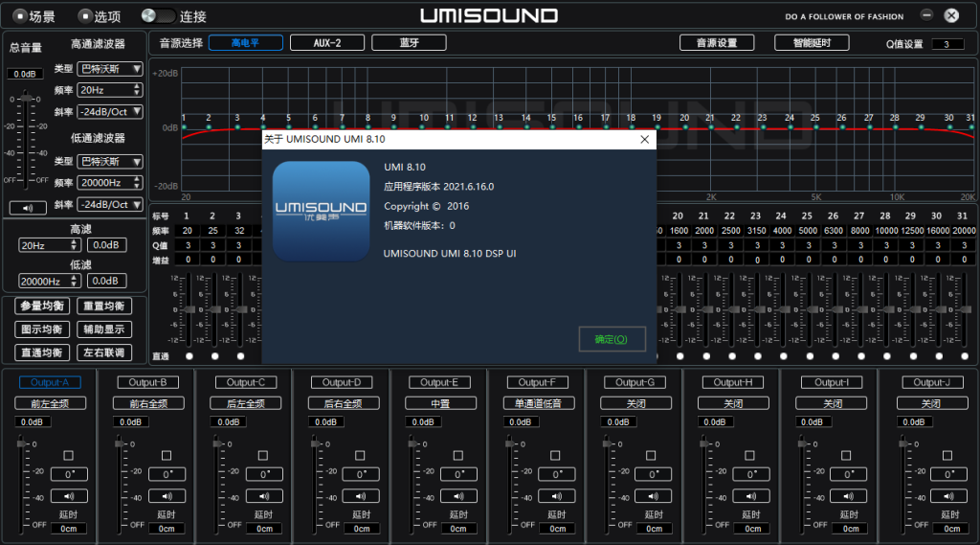Minimize the UMISOUND application window
Image resolution: width=980 pixels, height=545 pixels.
(x=926, y=15)
